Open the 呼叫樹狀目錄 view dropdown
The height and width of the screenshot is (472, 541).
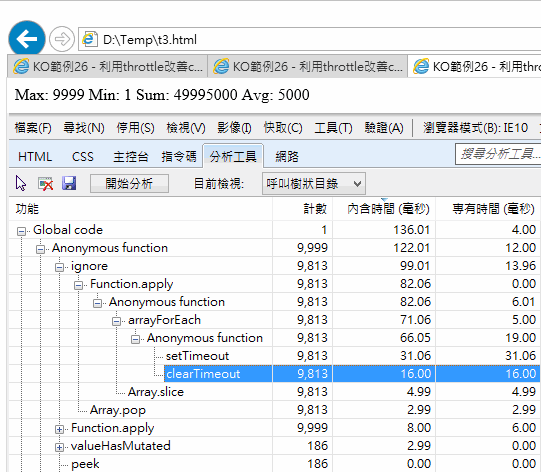(x=314, y=184)
